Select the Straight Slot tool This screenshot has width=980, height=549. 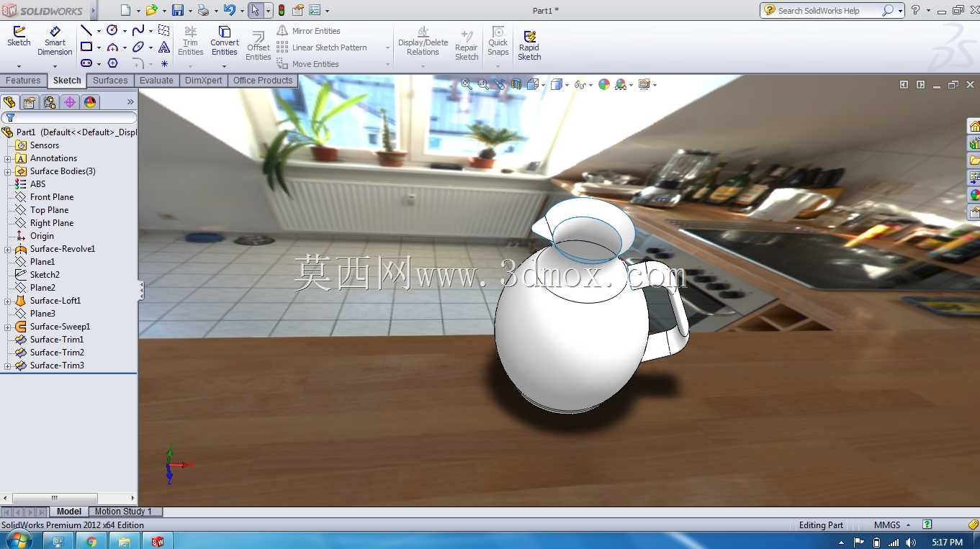(x=86, y=63)
